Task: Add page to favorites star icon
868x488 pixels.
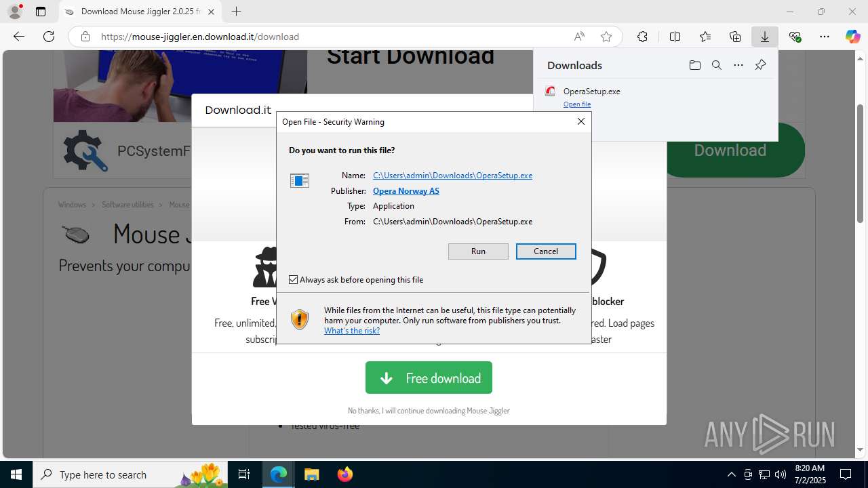Action: coord(606,37)
